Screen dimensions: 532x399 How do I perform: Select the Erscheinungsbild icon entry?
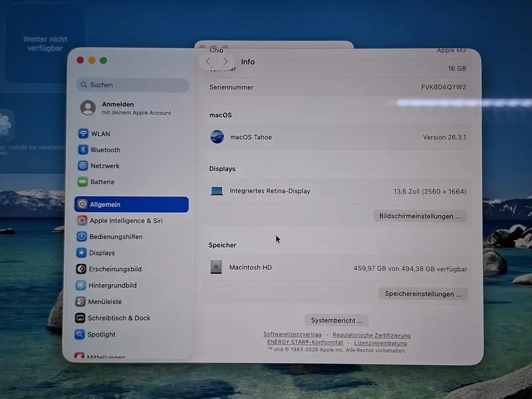pyautogui.click(x=81, y=269)
